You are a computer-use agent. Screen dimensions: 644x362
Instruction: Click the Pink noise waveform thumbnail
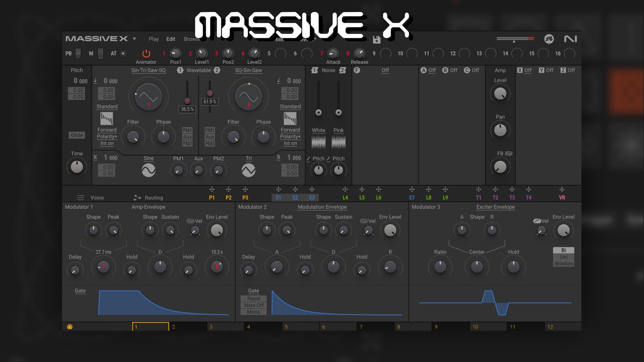pos(339,142)
